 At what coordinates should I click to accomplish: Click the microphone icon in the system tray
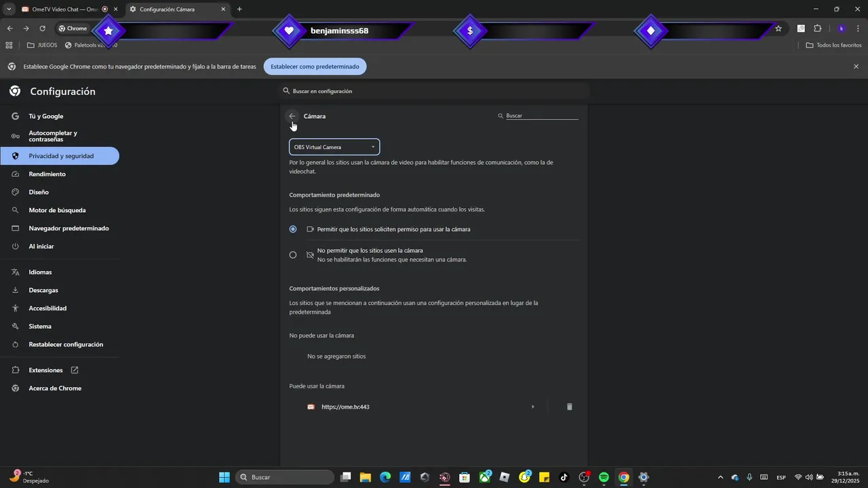pyautogui.click(x=749, y=477)
